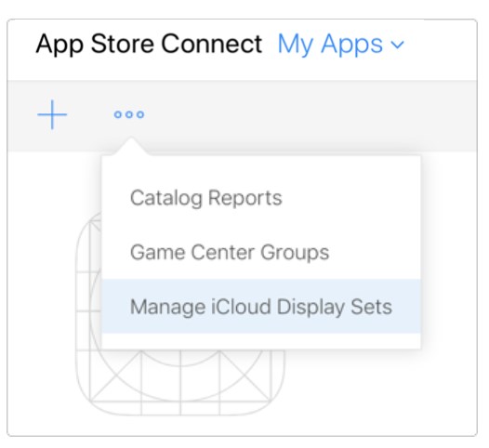Image resolution: width=489 pixels, height=448 pixels.
Task: Click the blue chevron beside My Apps
Action: (x=397, y=45)
